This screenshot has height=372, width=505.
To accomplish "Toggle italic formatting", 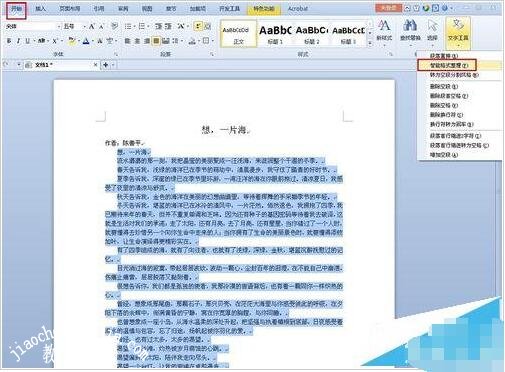I will tap(18, 41).
